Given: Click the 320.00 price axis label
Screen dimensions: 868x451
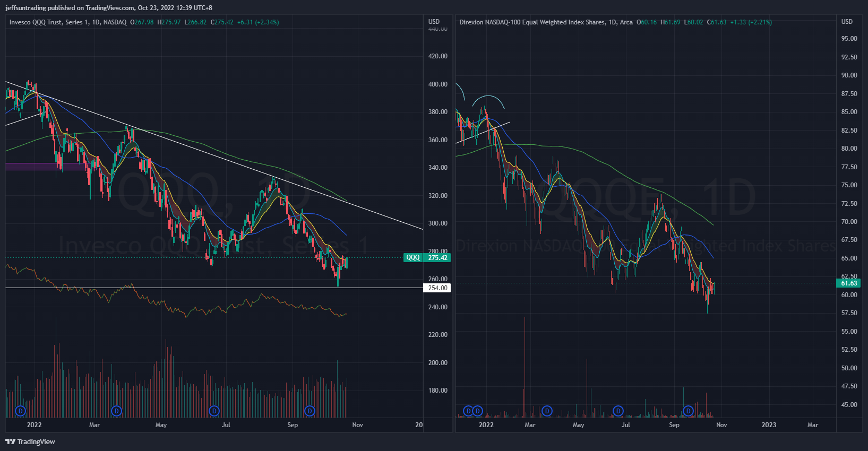Looking at the screenshot, I should [x=438, y=196].
